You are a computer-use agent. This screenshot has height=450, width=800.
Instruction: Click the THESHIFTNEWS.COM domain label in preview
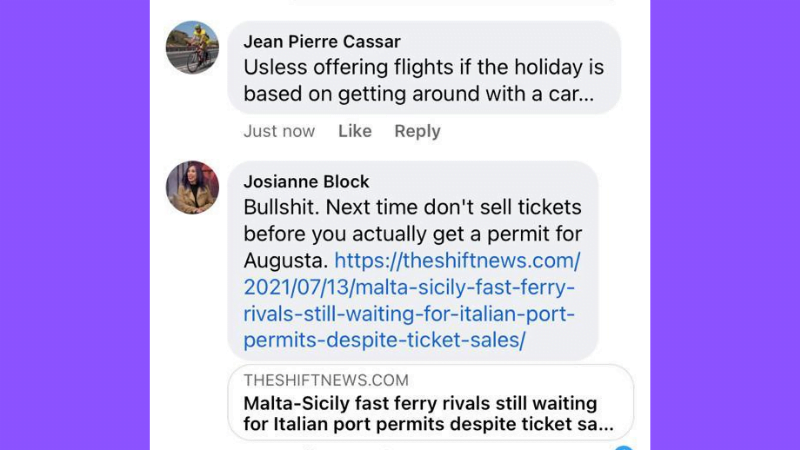(x=326, y=381)
